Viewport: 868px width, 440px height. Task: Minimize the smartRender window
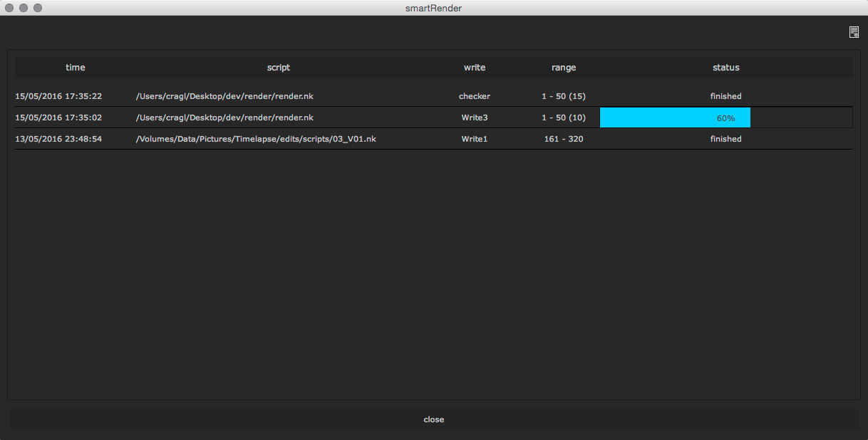click(x=24, y=8)
